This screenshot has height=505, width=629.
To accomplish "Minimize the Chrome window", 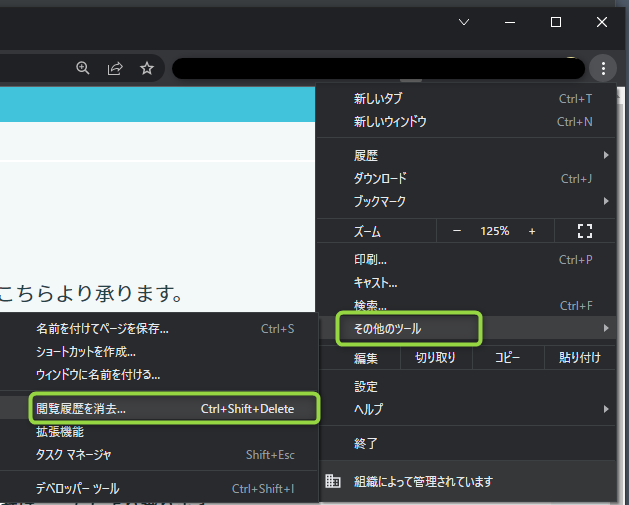I will tap(509, 22).
